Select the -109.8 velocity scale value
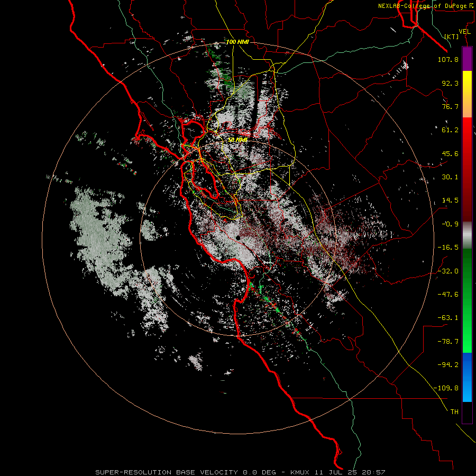Viewport: 476px width, 476px height. [x=446, y=388]
